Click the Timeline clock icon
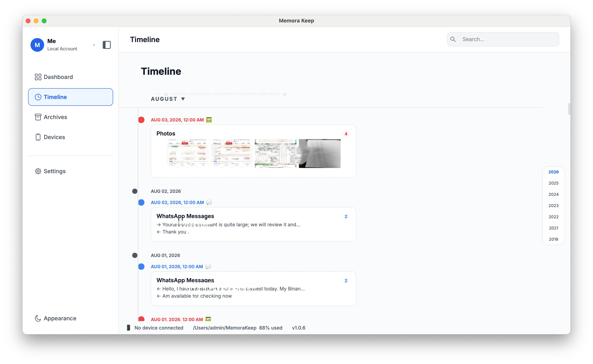Screen dimensions: 593x364 point(38,97)
